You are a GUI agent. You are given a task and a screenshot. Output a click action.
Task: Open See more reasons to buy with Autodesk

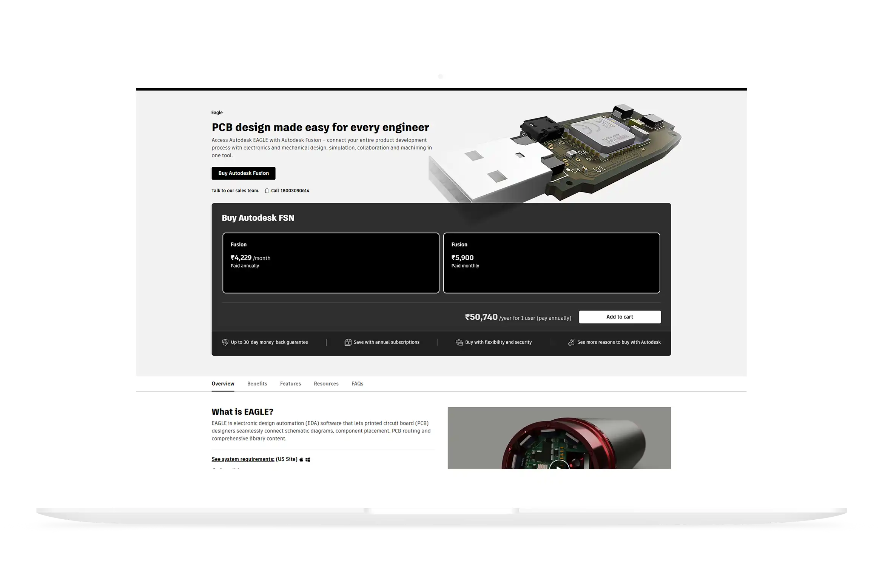pyautogui.click(x=619, y=342)
